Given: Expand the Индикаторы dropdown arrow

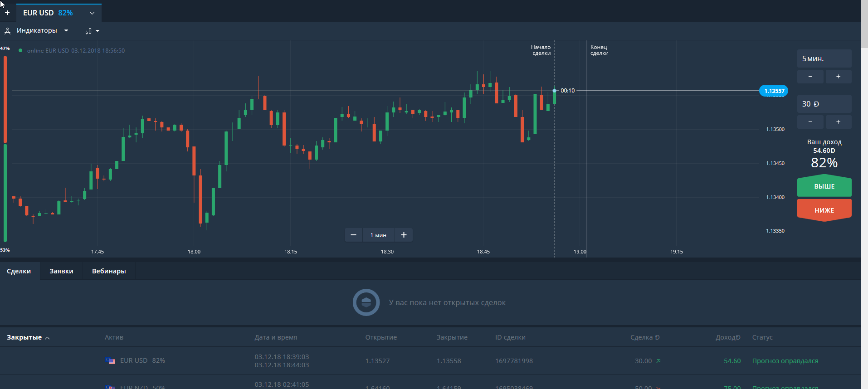Looking at the screenshot, I should [66, 31].
